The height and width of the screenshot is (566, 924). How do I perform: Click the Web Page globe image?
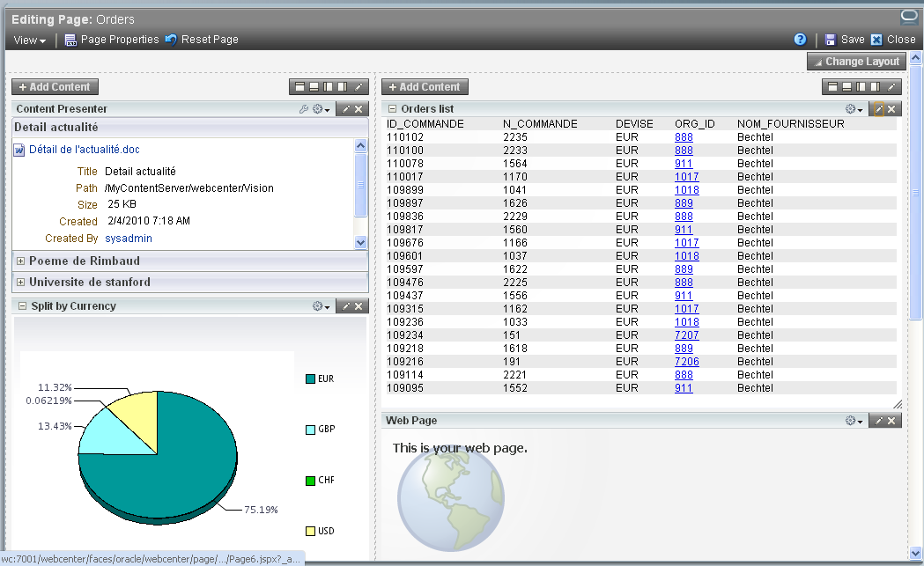click(x=451, y=499)
